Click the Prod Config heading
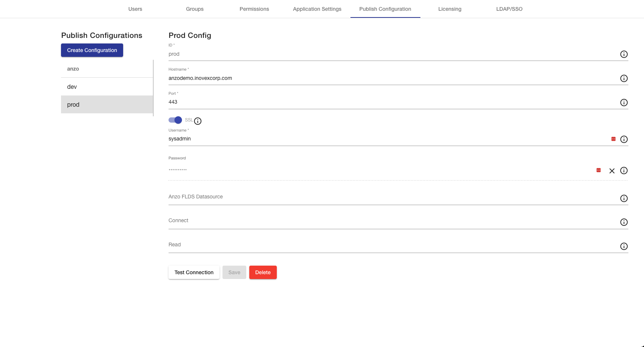 click(190, 35)
